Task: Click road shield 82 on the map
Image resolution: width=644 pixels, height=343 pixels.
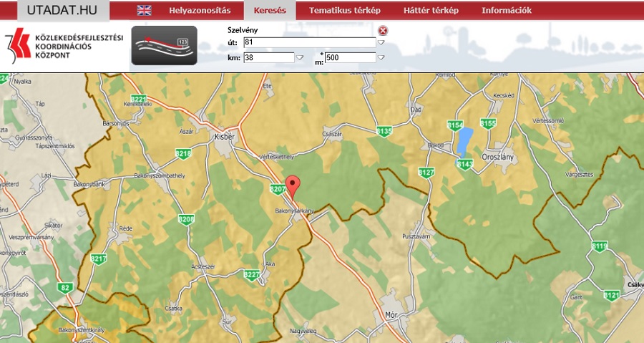Action: [66, 288]
